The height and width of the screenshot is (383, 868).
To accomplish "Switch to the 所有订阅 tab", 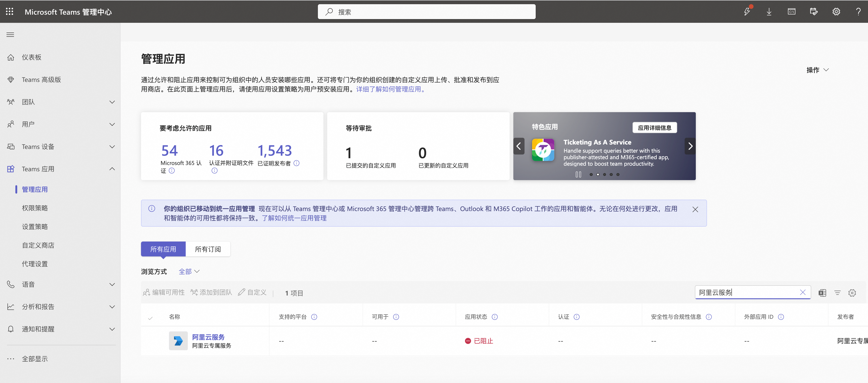I will point(208,249).
